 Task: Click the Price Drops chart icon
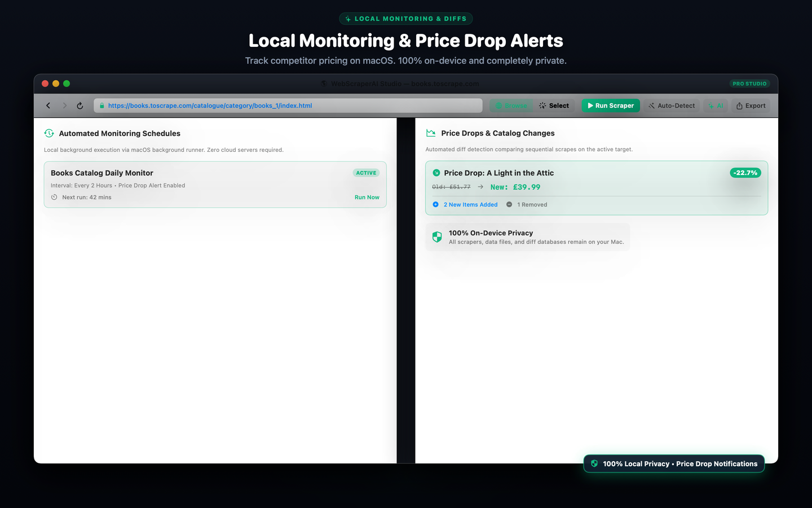point(431,133)
